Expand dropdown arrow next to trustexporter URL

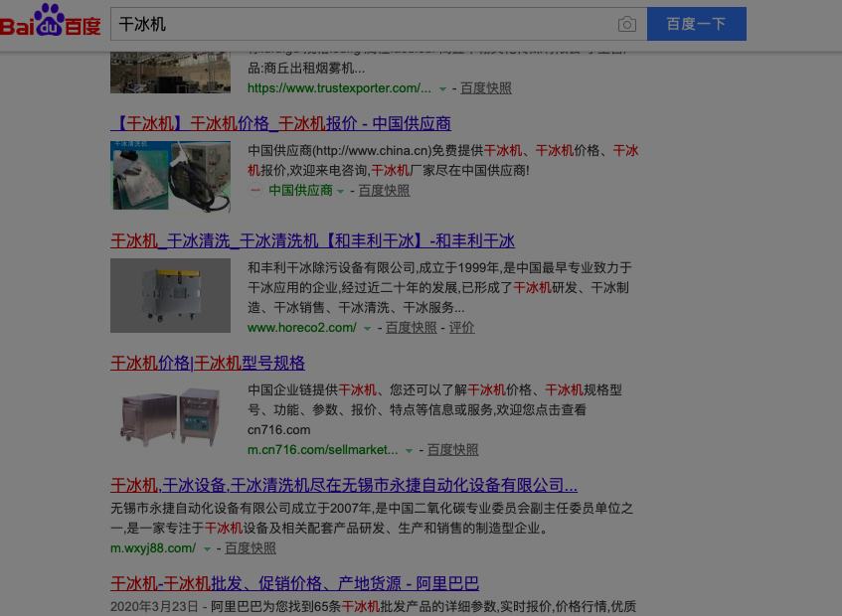[x=442, y=89]
